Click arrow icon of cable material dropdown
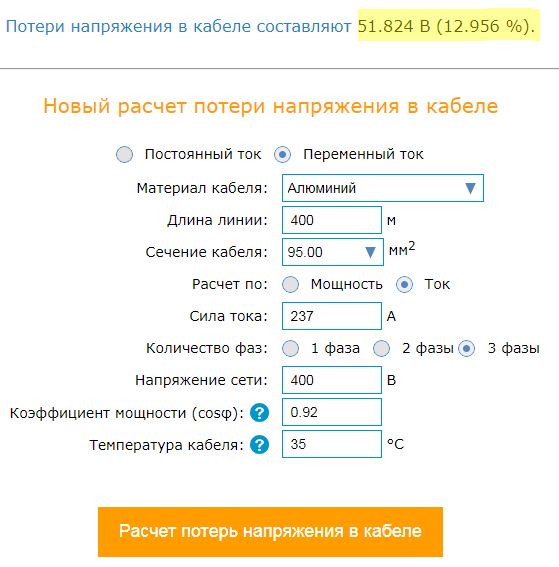559x567 pixels. pyautogui.click(x=470, y=188)
